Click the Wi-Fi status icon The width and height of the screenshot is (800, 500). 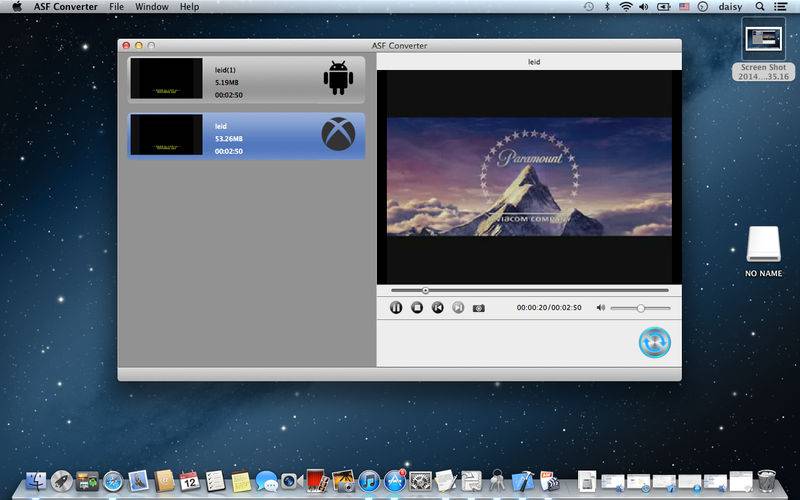click(626, 7)
